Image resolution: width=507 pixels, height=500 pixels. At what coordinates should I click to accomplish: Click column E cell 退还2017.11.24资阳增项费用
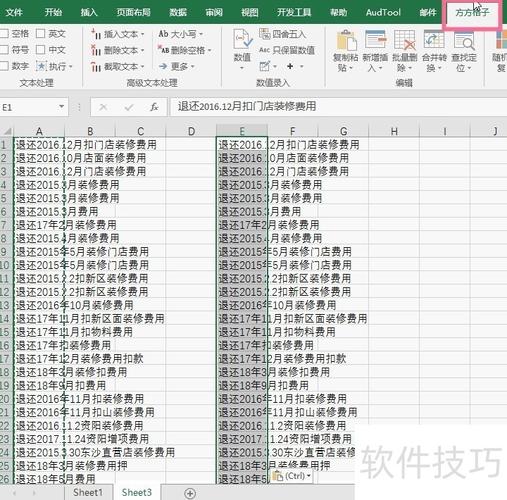(x=242, y=439)
